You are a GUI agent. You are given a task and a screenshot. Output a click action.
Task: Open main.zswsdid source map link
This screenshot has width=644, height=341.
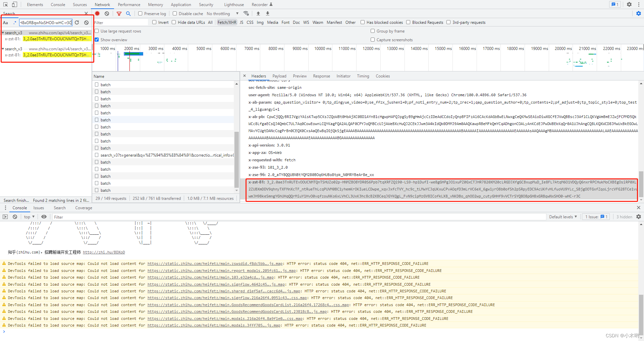(x=215, y=264)
